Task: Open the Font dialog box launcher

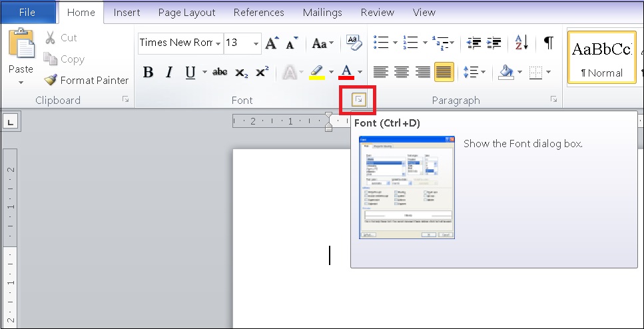Action: [x=358, y=99]
